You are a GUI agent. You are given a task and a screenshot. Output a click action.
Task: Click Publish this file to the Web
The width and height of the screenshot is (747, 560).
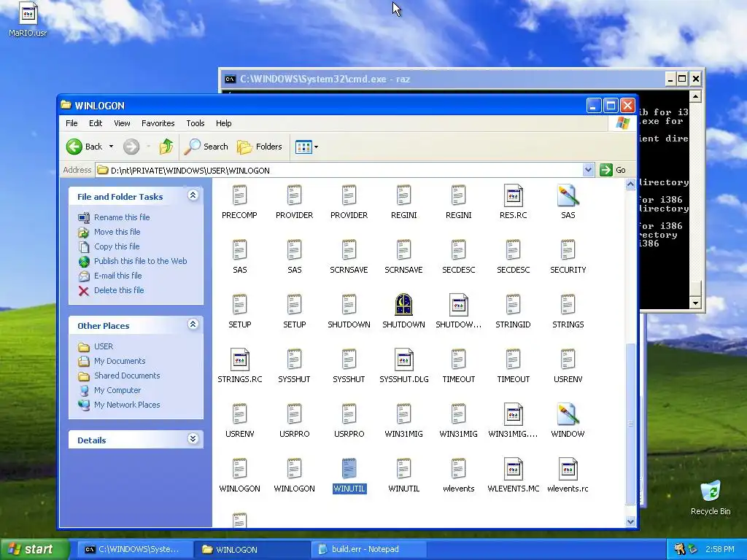tap(141, 261)
